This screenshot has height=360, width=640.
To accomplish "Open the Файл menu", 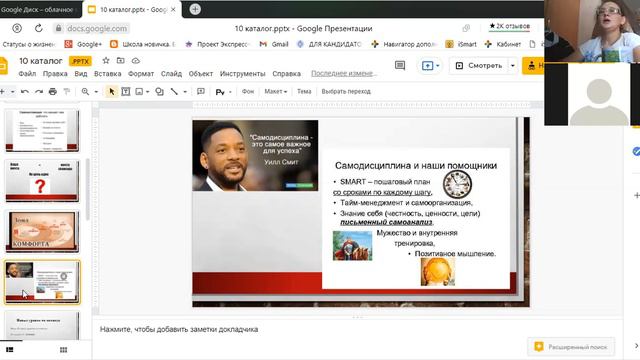I will point(27,74).
